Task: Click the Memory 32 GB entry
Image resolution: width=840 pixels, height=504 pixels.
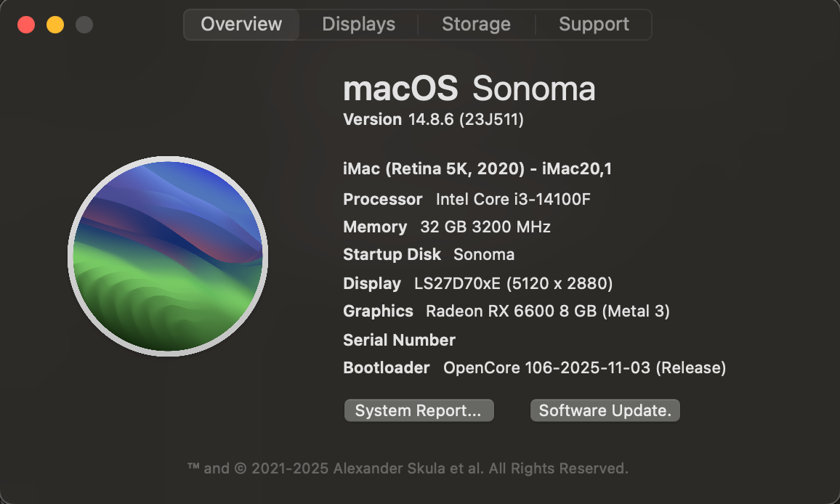Action: point(447,227)
